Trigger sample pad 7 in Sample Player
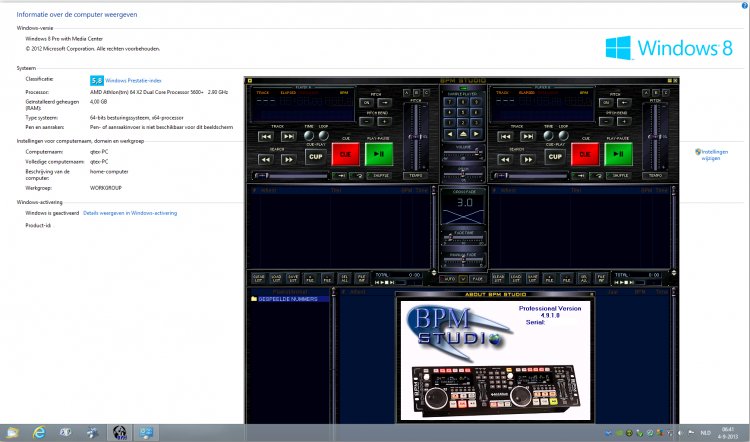The height and width of the screenshot is (442, 750). tap(450, 102)
